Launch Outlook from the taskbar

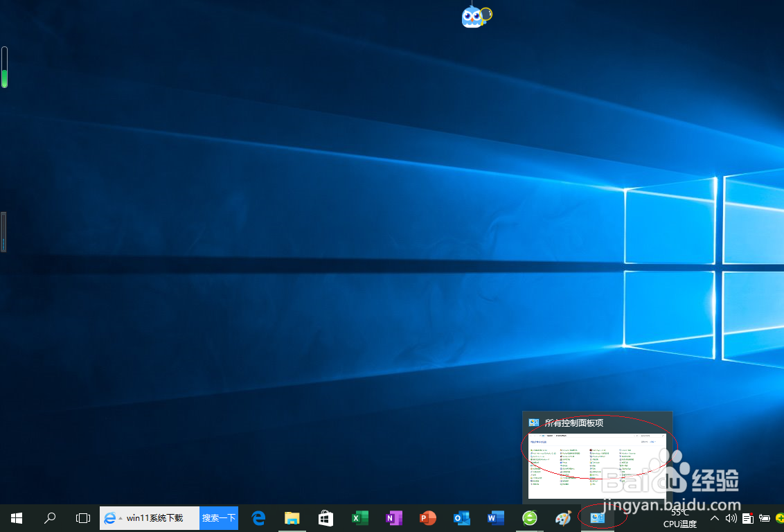pos(461,518)
